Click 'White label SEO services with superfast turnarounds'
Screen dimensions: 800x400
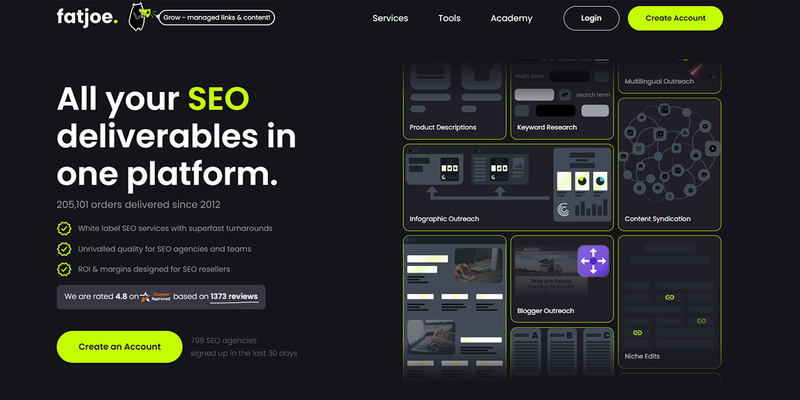point(175,228)
